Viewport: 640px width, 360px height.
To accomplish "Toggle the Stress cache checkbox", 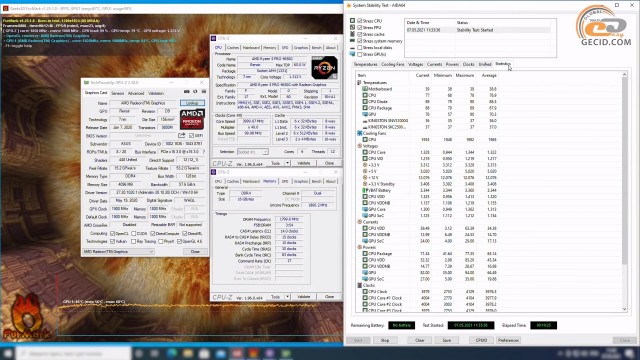I will click(x=360, y=34).
